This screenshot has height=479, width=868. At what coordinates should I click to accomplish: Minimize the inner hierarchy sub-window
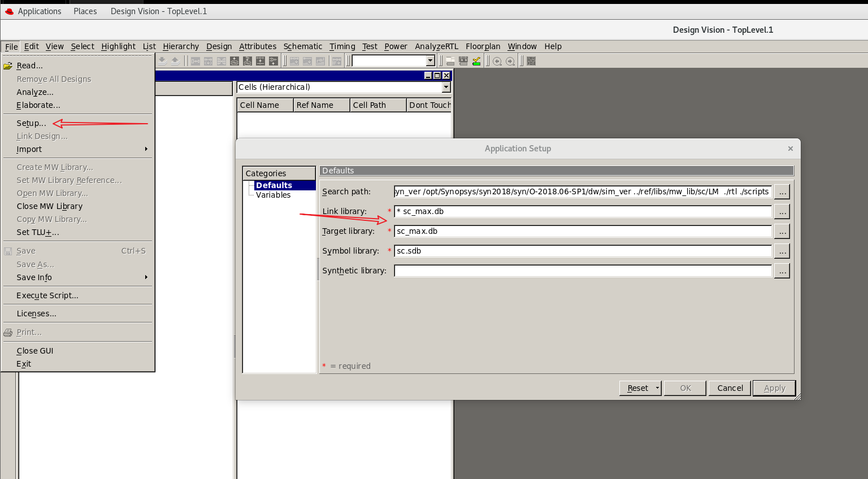[x=428, y=75]
